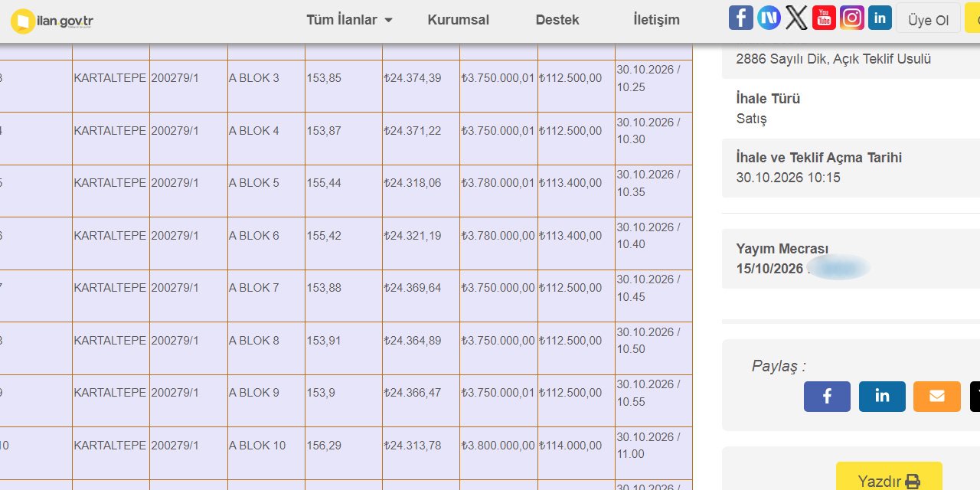Select the A BLOK 5 table cell
Screen dimensions: 980x490
click(266, 191)
